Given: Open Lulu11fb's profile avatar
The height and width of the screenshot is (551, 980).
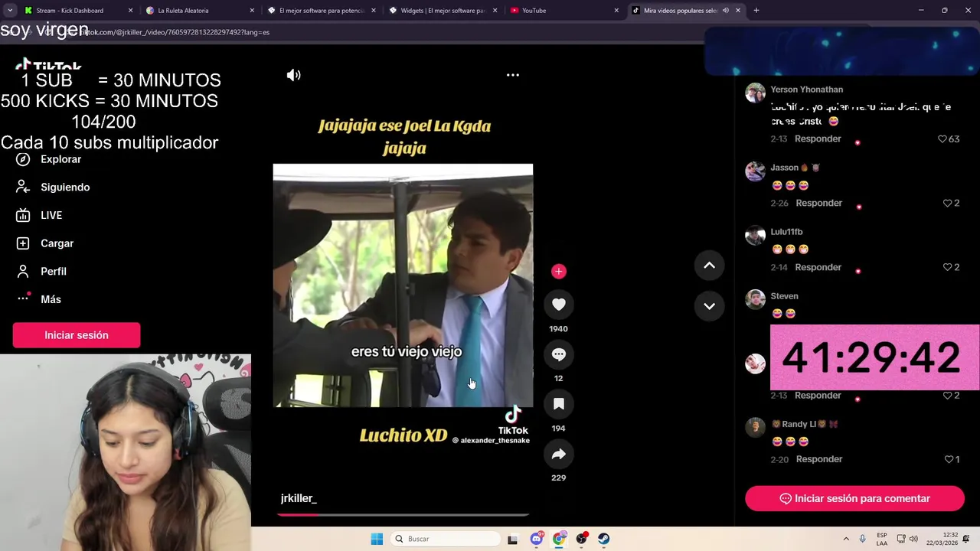Looking at the screenshot, I should [756, 235].
